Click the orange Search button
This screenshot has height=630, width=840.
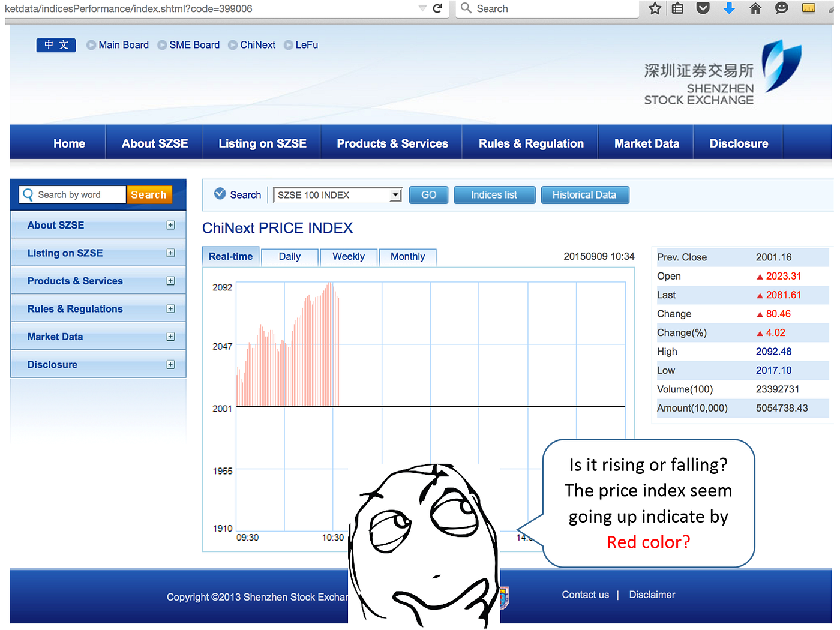click(x=149, y=195)
